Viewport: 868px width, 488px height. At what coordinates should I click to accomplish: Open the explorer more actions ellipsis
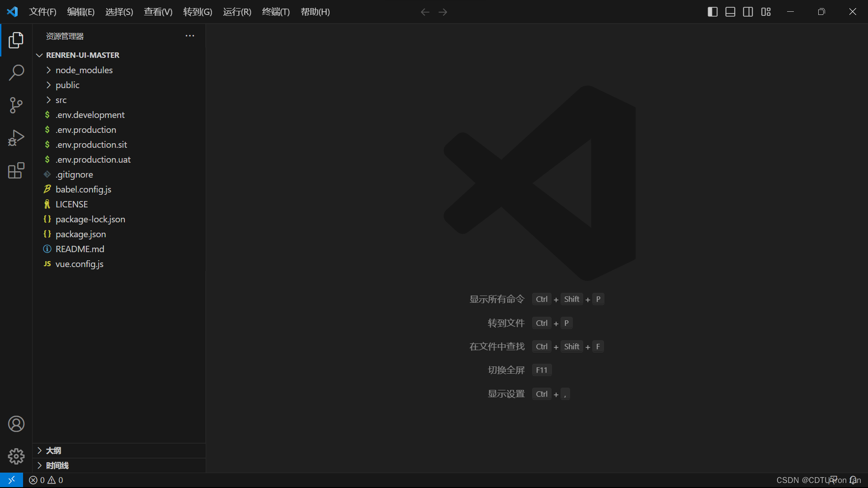pyautogui.click(x=190, y=36)
